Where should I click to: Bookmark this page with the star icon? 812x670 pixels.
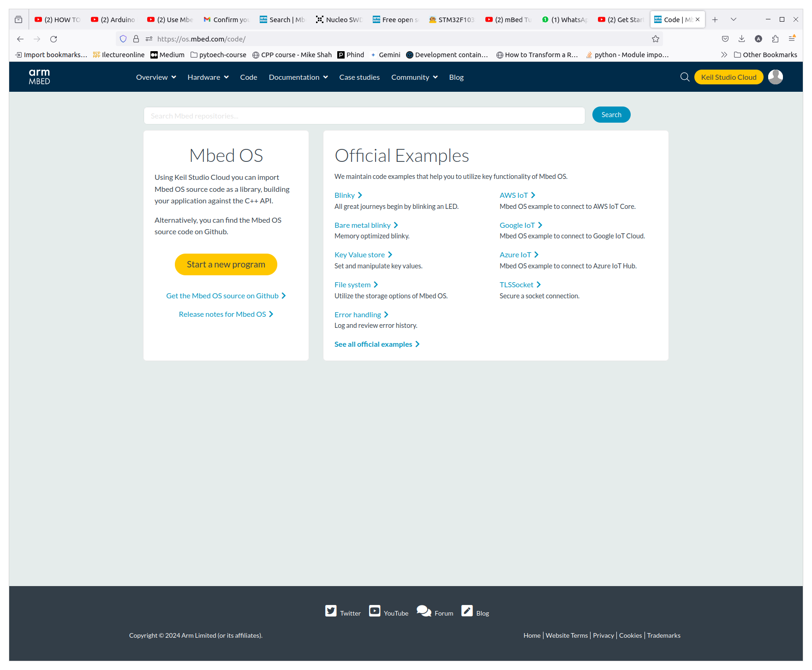point(655,39)
